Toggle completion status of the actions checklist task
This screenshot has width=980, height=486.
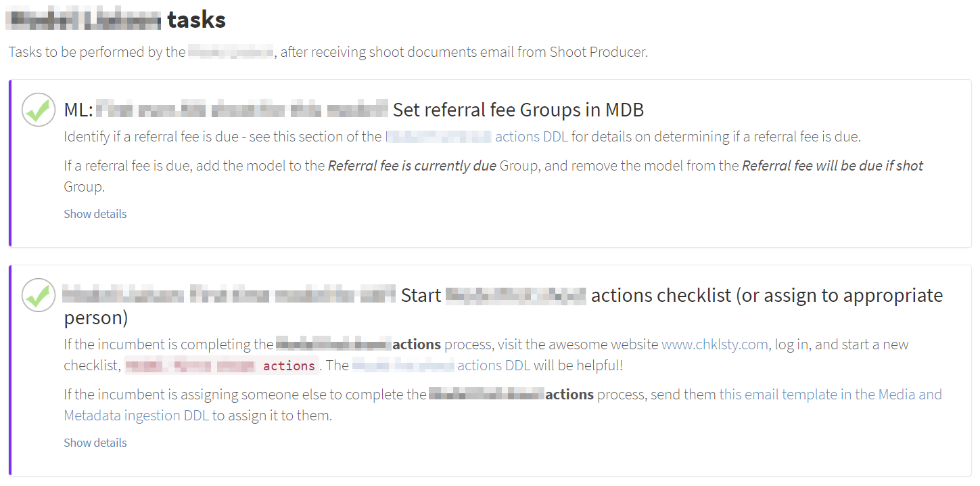click(39, 294)
